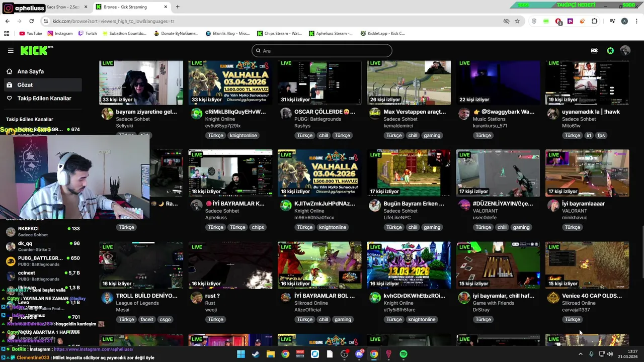The image size is (644, 362).
Task: Open the Subathon Countdo... bookmark
Action: [x=124, y=34]
